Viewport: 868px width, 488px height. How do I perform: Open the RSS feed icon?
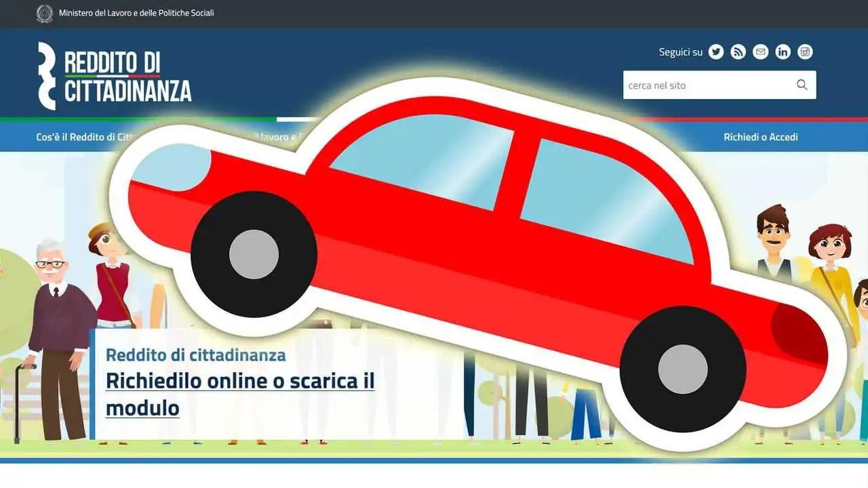coord(738,52)
